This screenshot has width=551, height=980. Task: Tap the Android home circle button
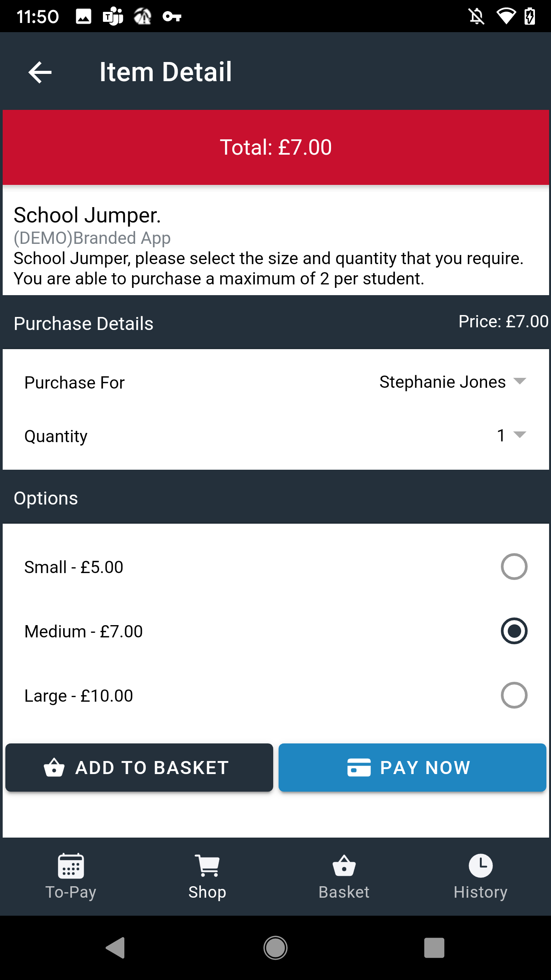point(275,948)
